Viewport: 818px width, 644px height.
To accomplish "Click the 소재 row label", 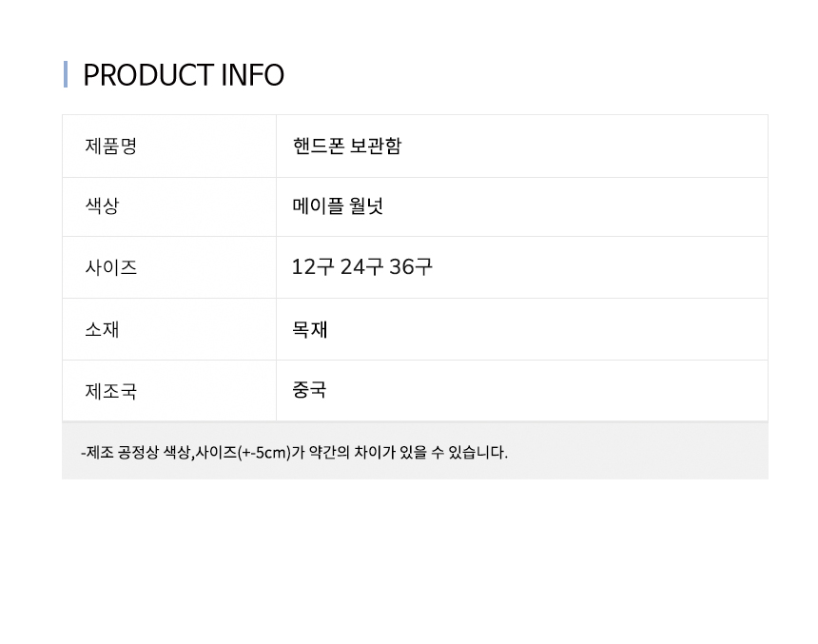I will coord(102,329).
